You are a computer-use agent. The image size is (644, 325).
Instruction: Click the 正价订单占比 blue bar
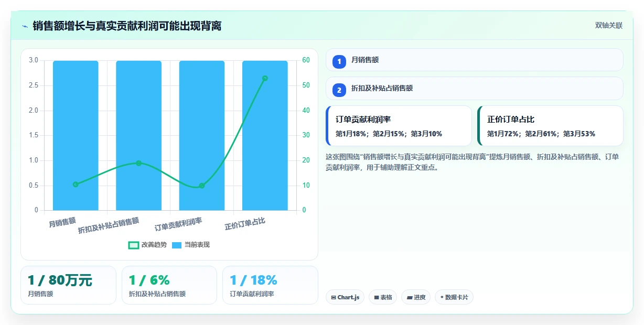(265, 135)
